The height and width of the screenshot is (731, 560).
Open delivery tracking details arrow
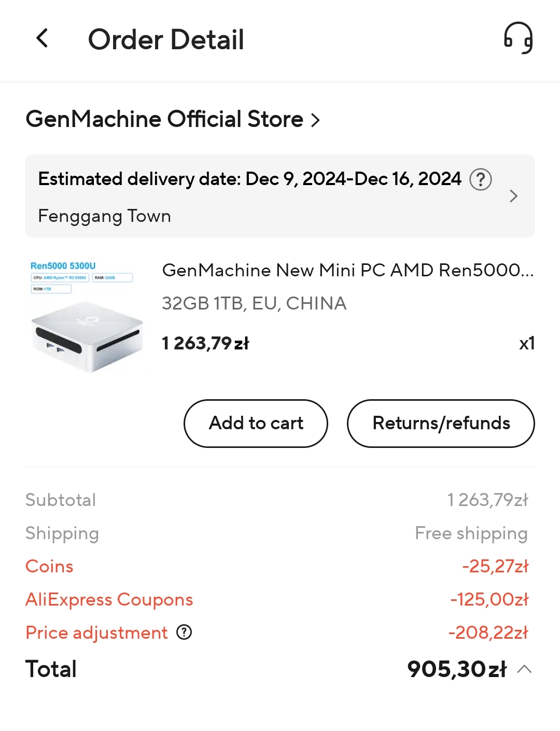tap(513, 196)
